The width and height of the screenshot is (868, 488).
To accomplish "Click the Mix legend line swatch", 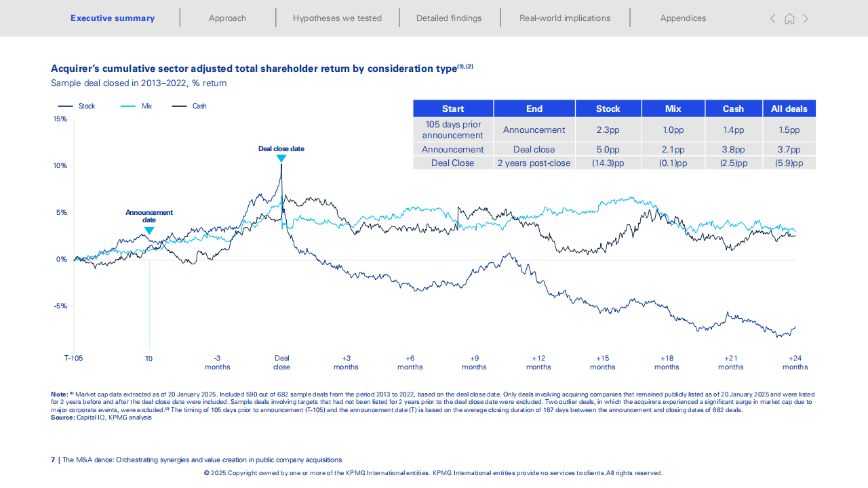I will [x=128, y=106].
